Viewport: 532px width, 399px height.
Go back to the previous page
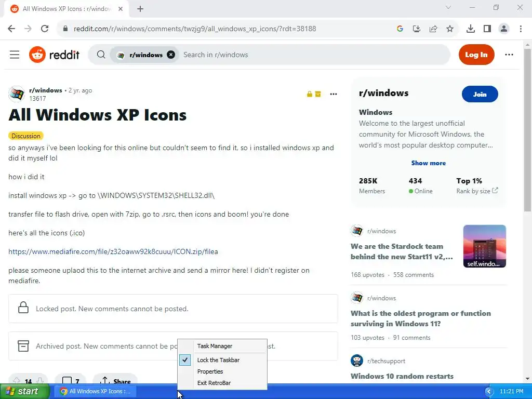click(x=11, y=29)
